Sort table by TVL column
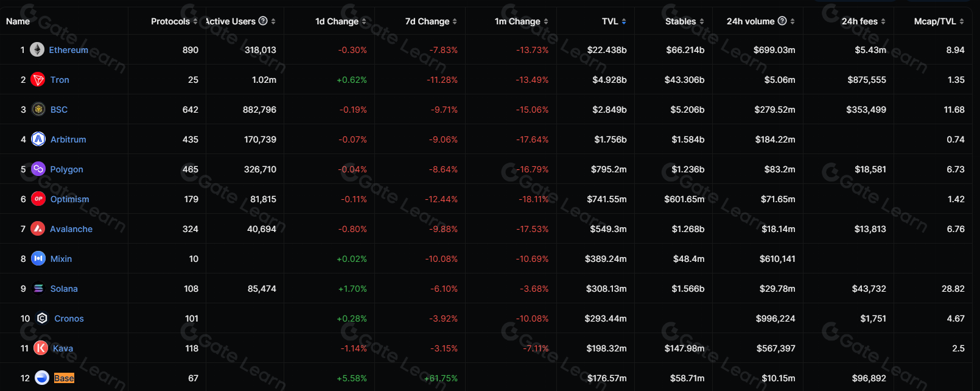Viewport: 980px width, 391px height. click(624, 21)
